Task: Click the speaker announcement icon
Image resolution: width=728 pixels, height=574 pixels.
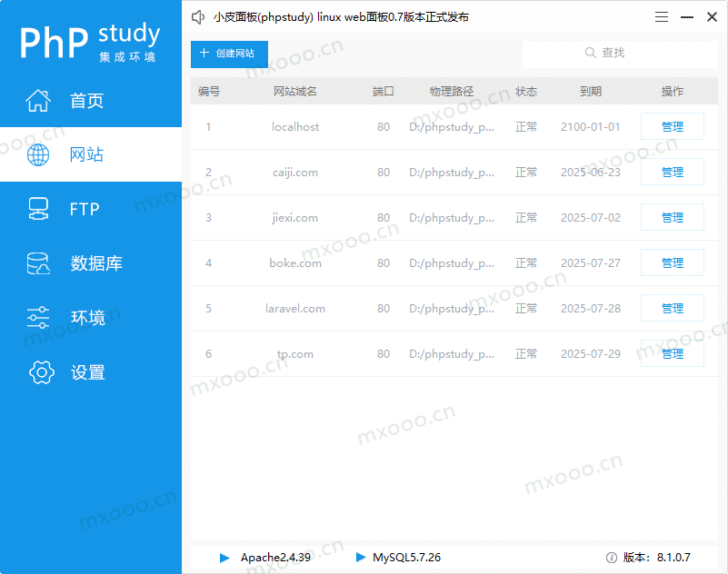Action: tap(199, 17)
